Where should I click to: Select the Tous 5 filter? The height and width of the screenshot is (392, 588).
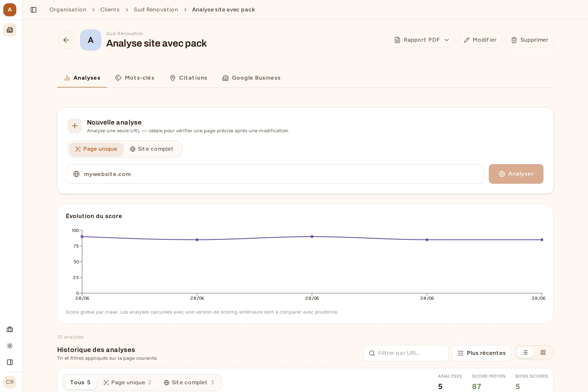pyautogui.click(x=80, y=382)
